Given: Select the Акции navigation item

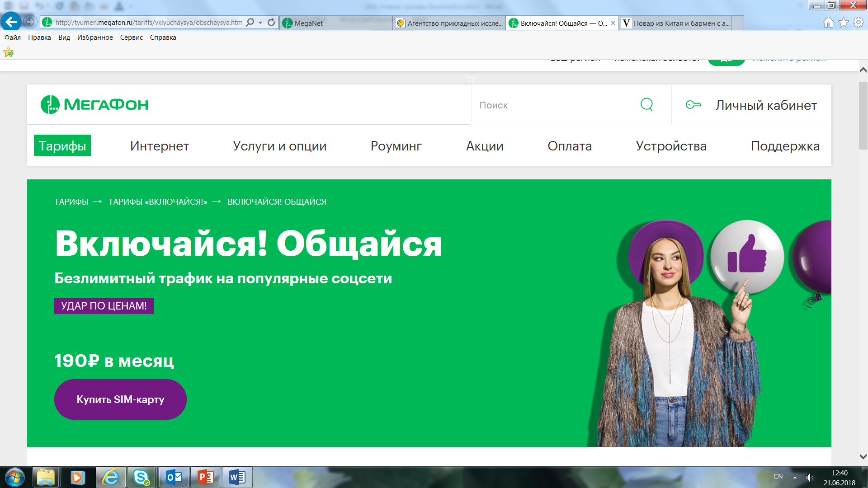Looking at the screenshot, I should click(485, 146).
